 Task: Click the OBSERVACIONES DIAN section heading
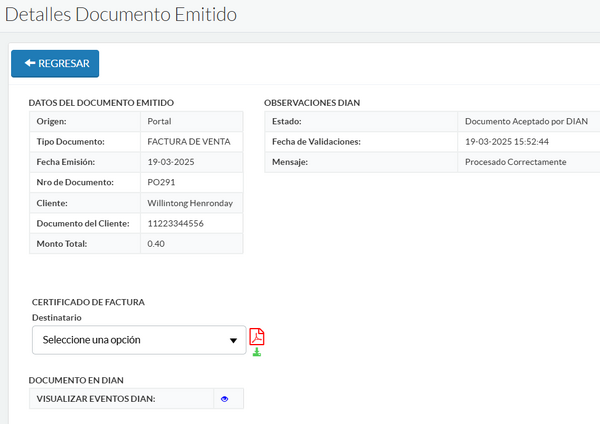pos(312,102)
